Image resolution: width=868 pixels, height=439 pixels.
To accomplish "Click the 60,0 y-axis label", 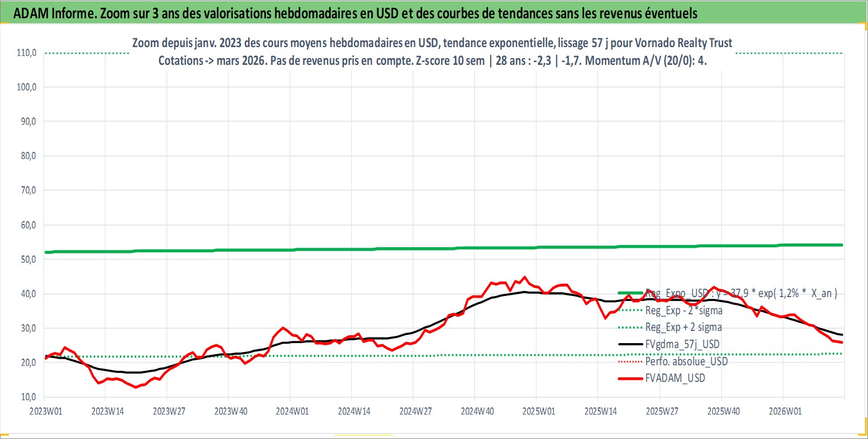I will [28, 225].
